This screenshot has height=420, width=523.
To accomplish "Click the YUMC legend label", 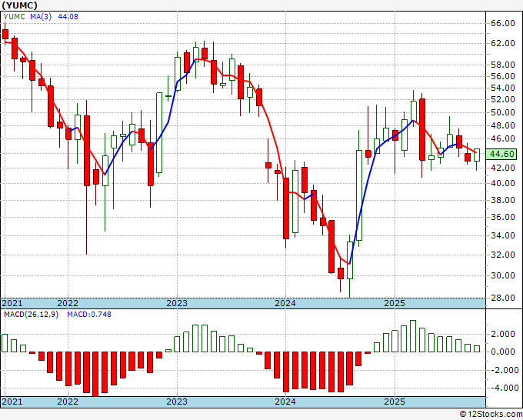I will [x=15, y=16].
